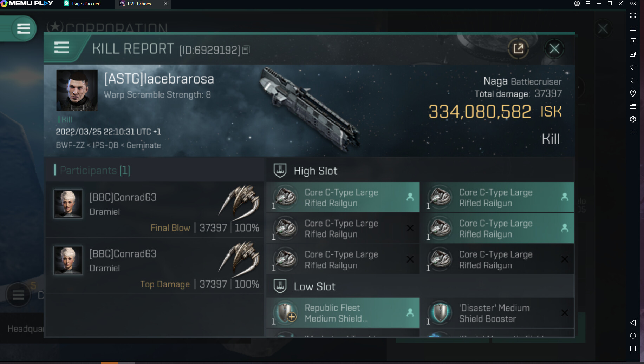
Task: Copy the kill report ID
Action: pyautogui.click(x=246, y=50)
